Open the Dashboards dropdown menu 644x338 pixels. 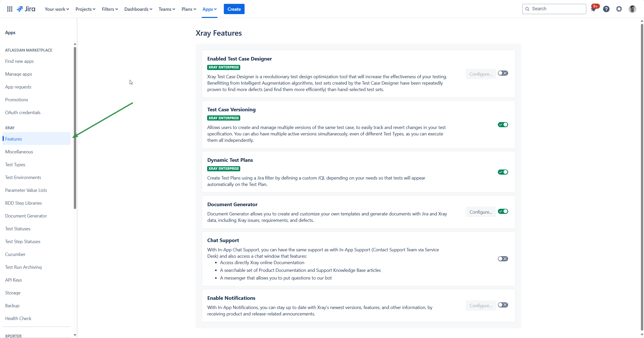click(138, 9)
